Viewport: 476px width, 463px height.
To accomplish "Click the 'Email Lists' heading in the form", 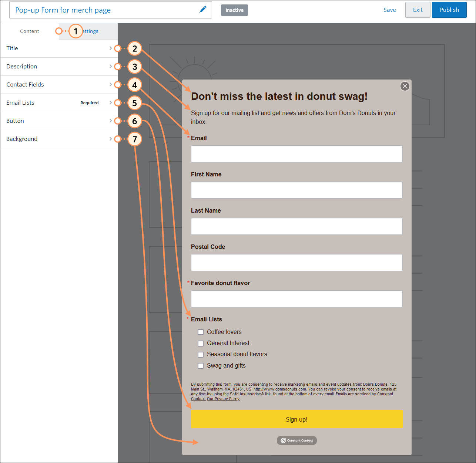I will [x=207, y=319].
